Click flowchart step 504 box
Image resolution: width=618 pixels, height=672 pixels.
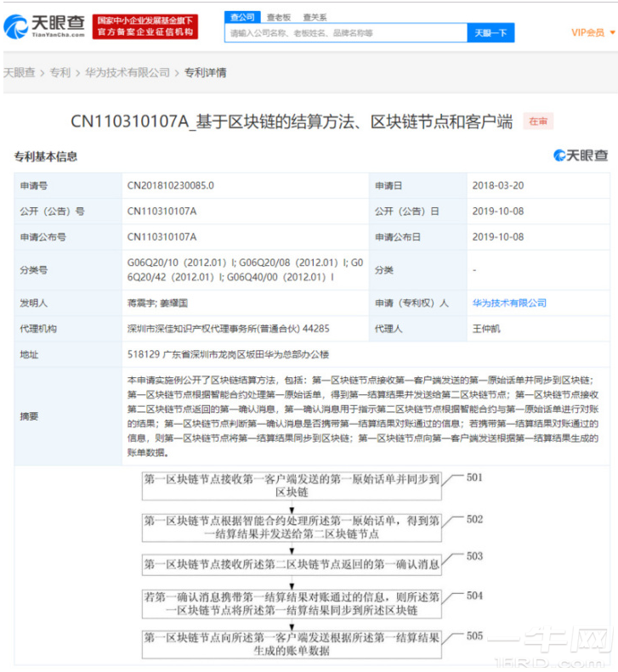[292, 604]
